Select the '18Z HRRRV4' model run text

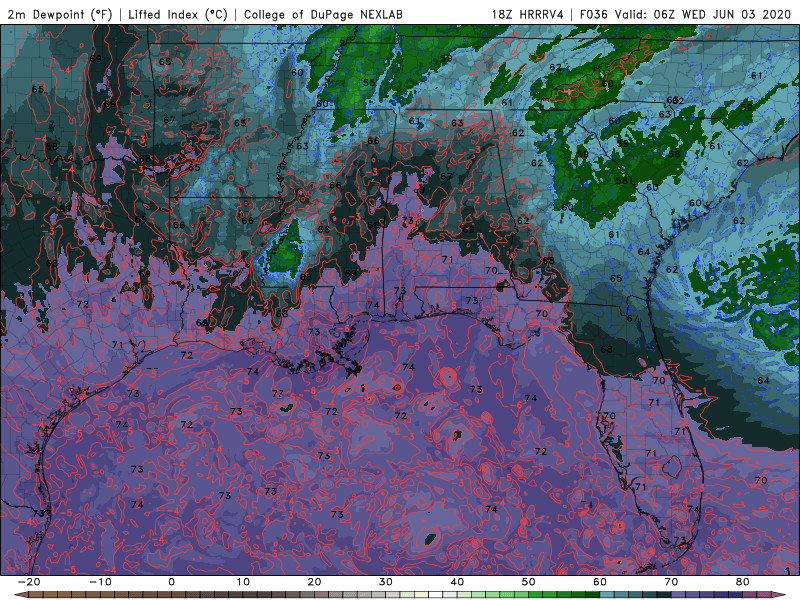click(528, 14)
